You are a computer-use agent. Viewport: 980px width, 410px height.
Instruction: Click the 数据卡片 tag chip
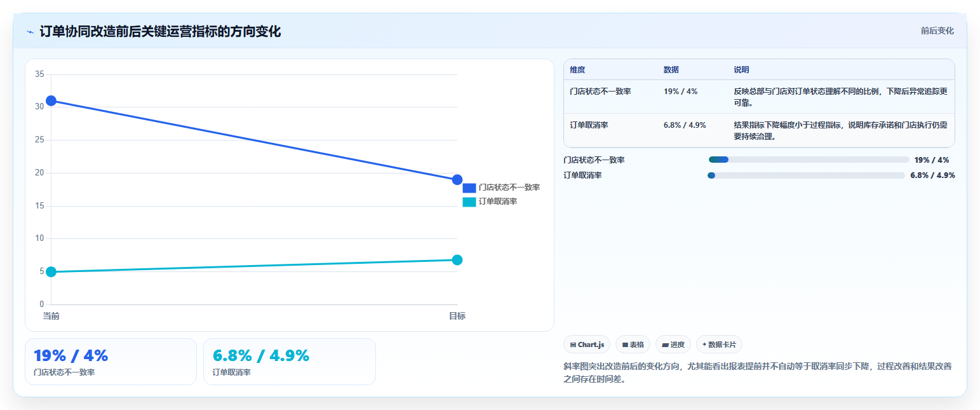[x=719, y=345]
